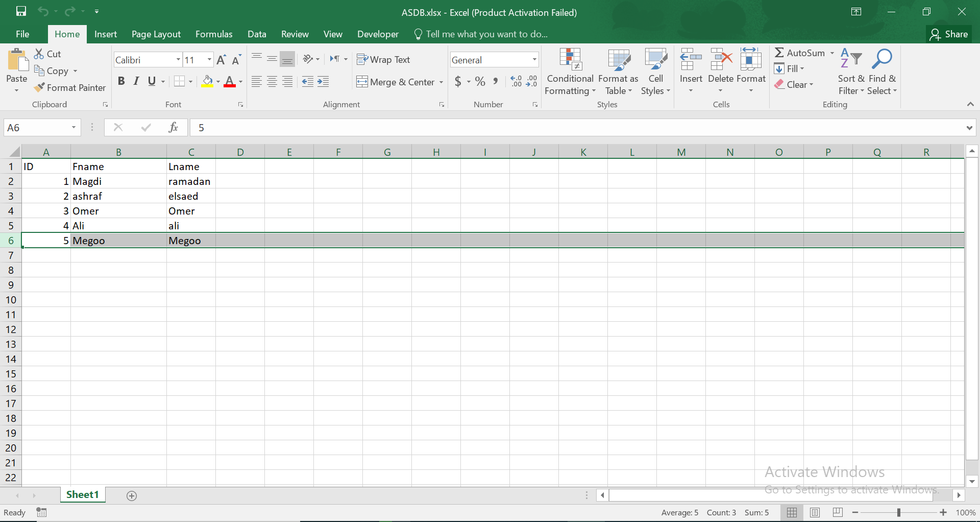
Task: Toggle Italic formatting
Action: [x=136, y=81]
